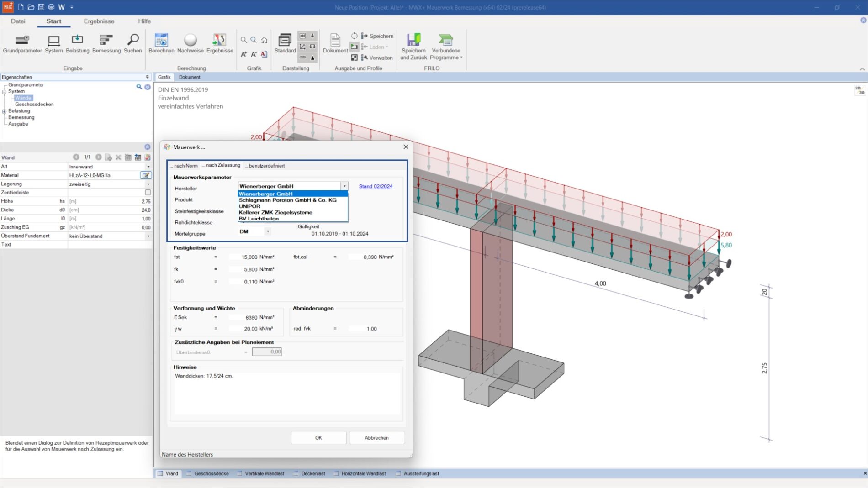
Task: Close the Mauerwerk dialog
Action: (406, 147)
